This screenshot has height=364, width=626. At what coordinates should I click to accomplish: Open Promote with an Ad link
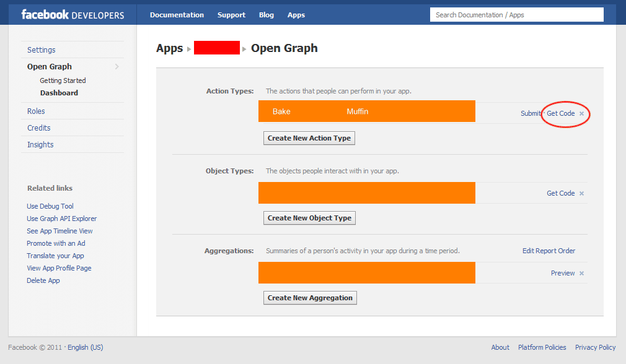tap(56, 243)
